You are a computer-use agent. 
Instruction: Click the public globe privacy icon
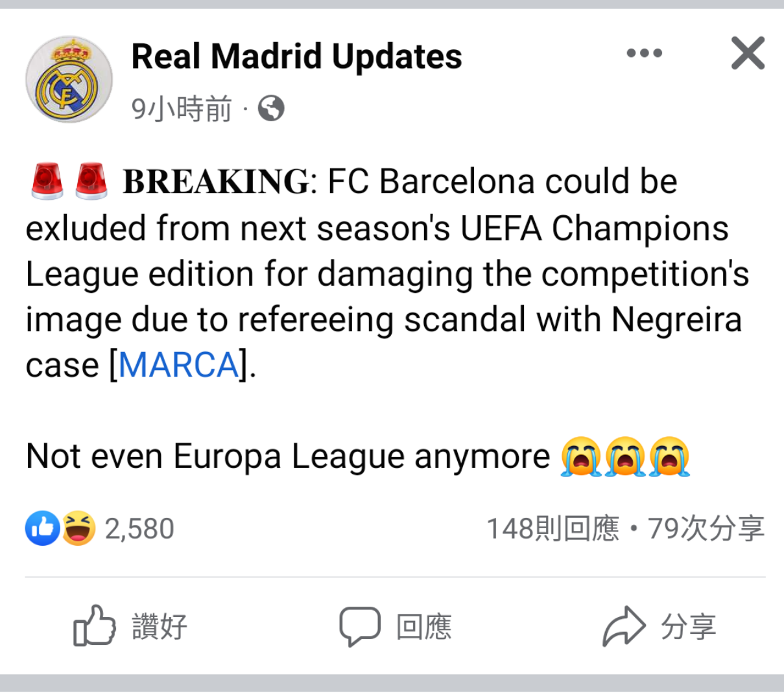(x=271, y=108)
